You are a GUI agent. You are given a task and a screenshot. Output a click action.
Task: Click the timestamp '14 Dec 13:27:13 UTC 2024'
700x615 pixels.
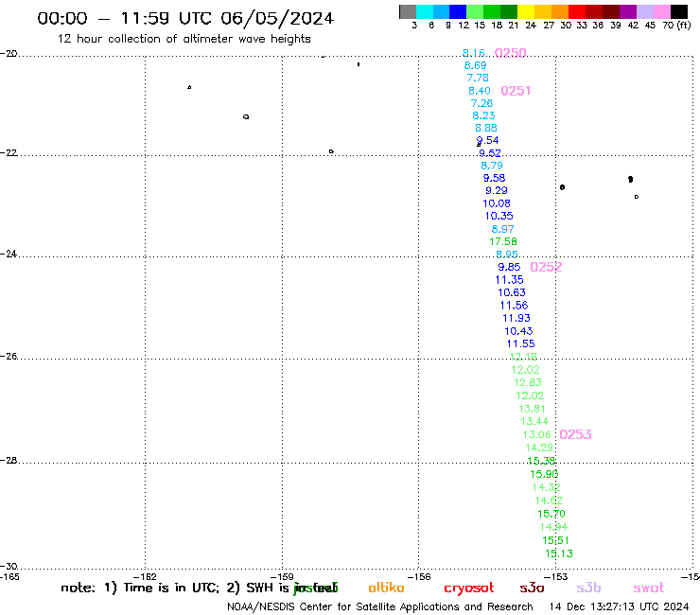point(620,606)
